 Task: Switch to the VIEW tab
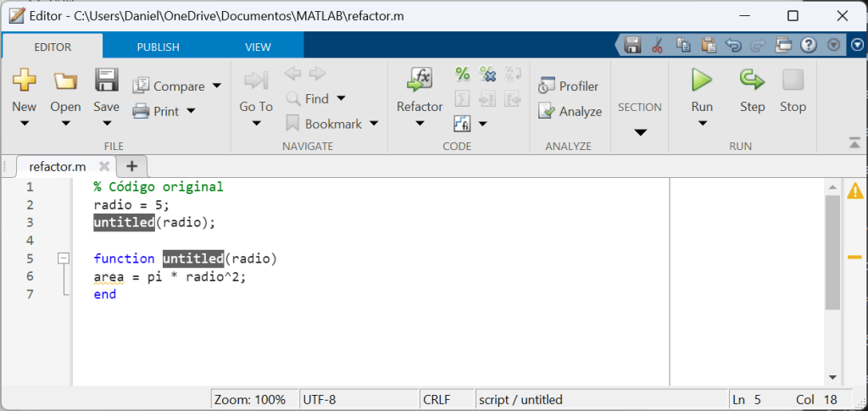(x=258, y=47)
